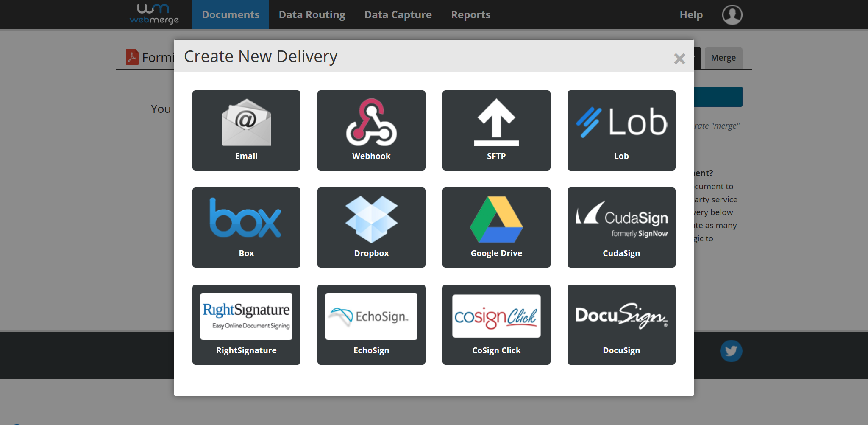Dismiss the Create New Delivery dialog

click(679, 59)
